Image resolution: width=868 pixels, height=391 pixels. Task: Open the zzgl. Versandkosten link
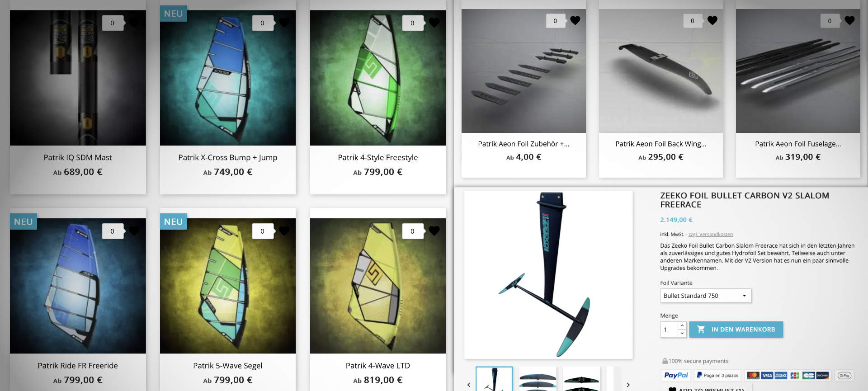(711, 234)
